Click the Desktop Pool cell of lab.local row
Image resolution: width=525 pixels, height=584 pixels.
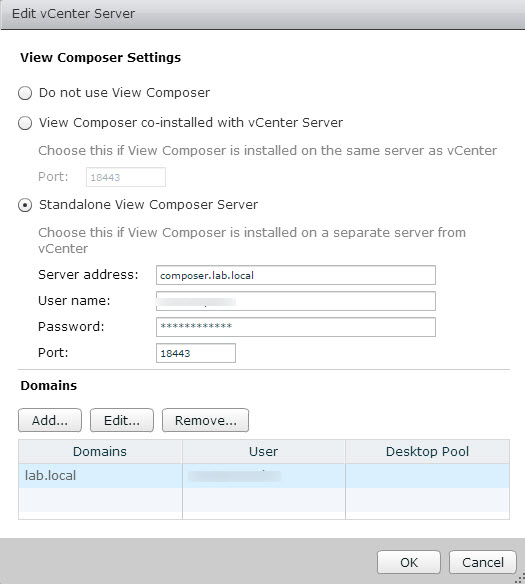click(x=427, y=476)
